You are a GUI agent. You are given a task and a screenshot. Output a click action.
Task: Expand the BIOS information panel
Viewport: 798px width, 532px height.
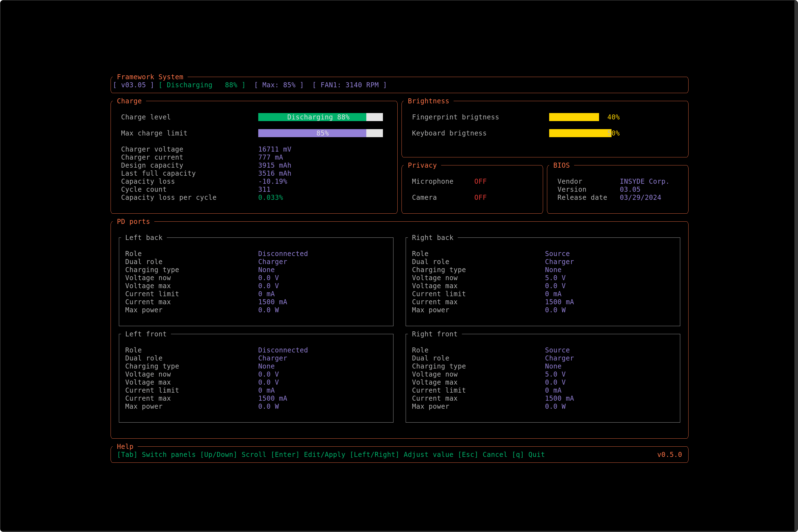tap(562, 165)
